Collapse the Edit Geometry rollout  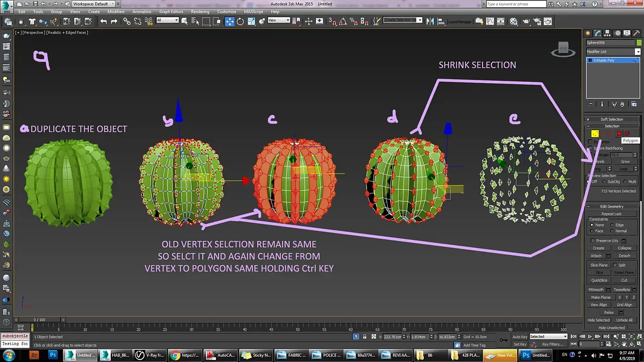coord(612,207)
